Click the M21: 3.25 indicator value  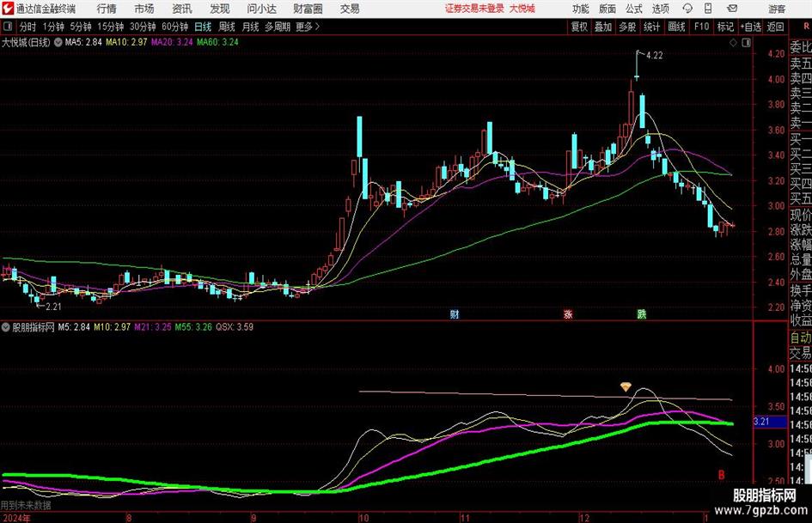(x=153, y=327)
